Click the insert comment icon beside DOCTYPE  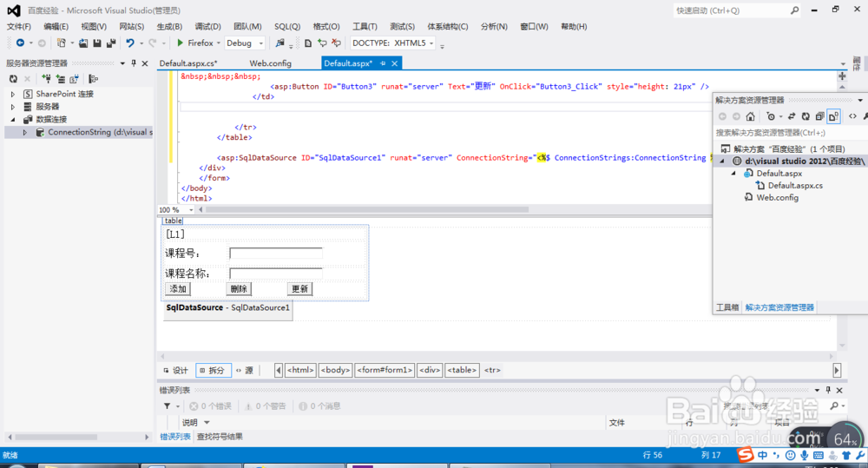tap(322, 43)
